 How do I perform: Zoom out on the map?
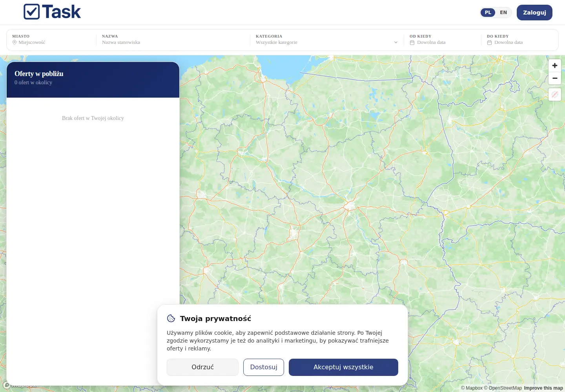555,78
